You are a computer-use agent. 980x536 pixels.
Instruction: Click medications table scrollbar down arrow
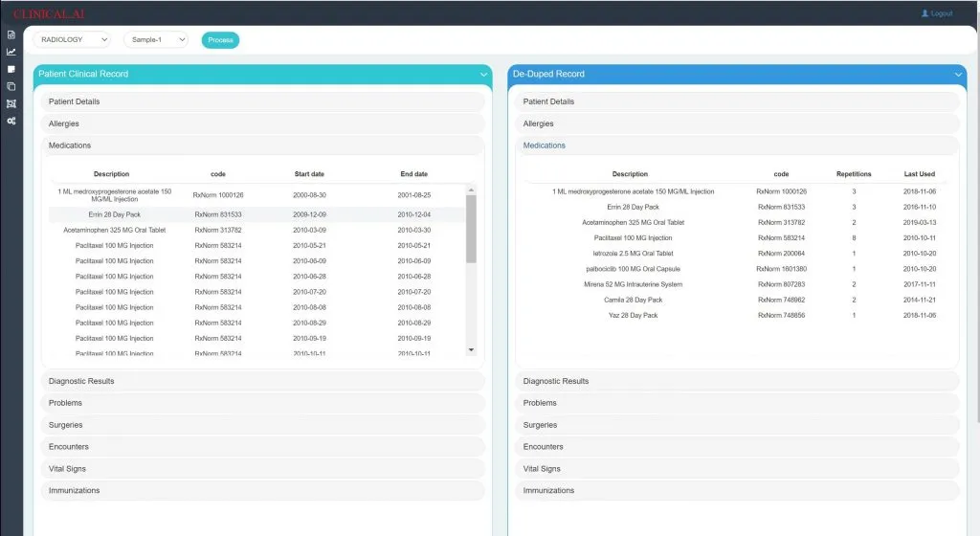point(471,350)
